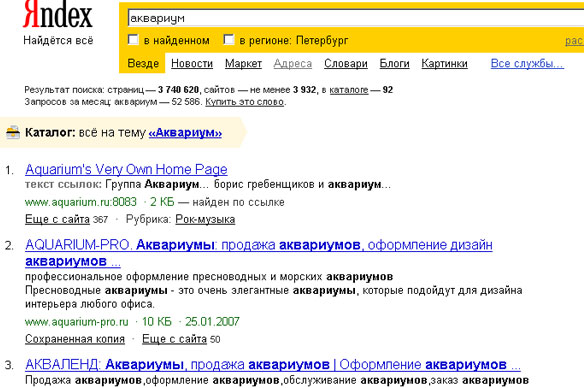Click the www.aquarium-pro.ru address text
This screenshot has width=584, height=388.
77,322
